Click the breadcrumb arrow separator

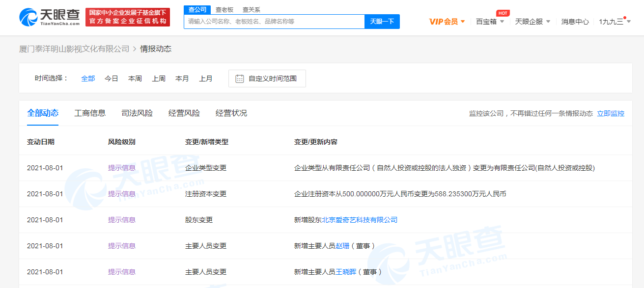coord(135,49)
